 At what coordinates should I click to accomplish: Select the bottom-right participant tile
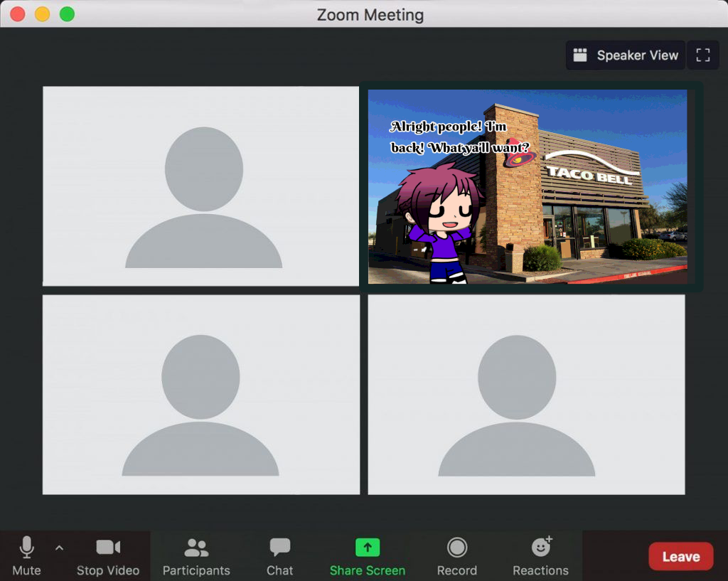pyautogui.click(x=526, y=395)
